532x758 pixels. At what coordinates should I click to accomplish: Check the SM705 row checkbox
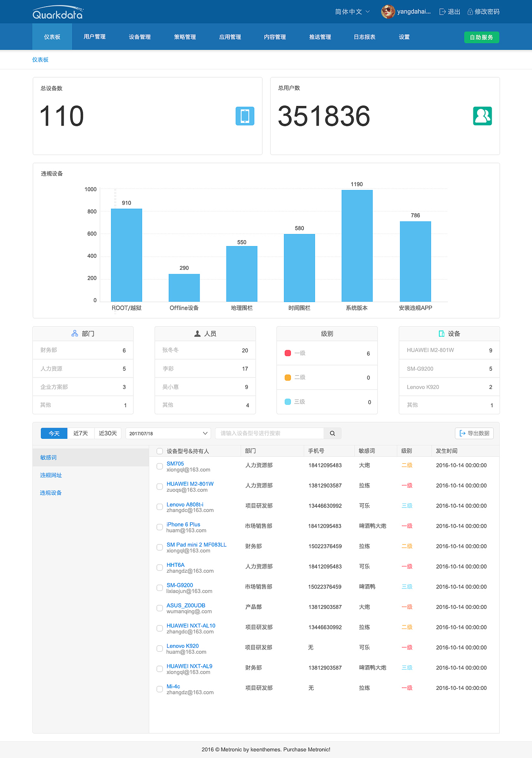point(160,466)
